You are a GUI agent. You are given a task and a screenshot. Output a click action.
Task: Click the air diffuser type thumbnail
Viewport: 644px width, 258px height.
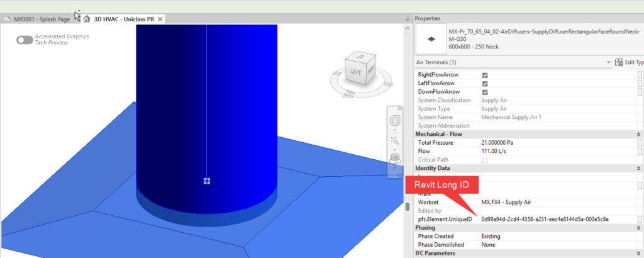point(431,38)
